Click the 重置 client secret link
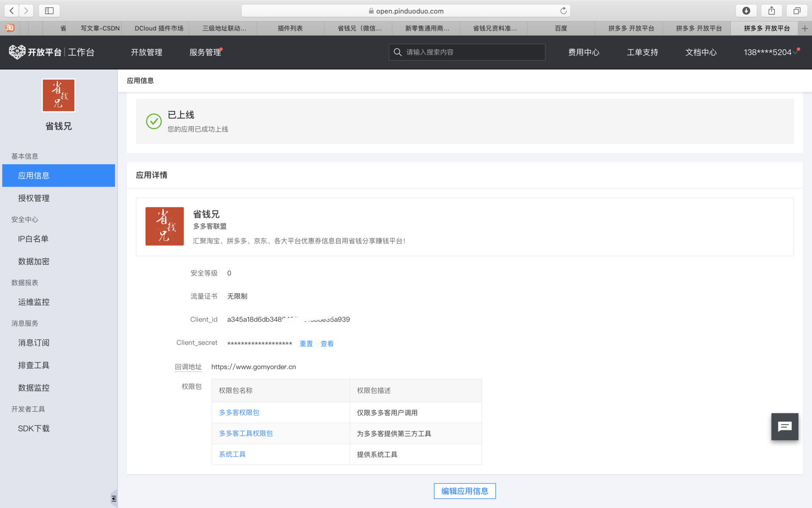 (x=306, y=344)
